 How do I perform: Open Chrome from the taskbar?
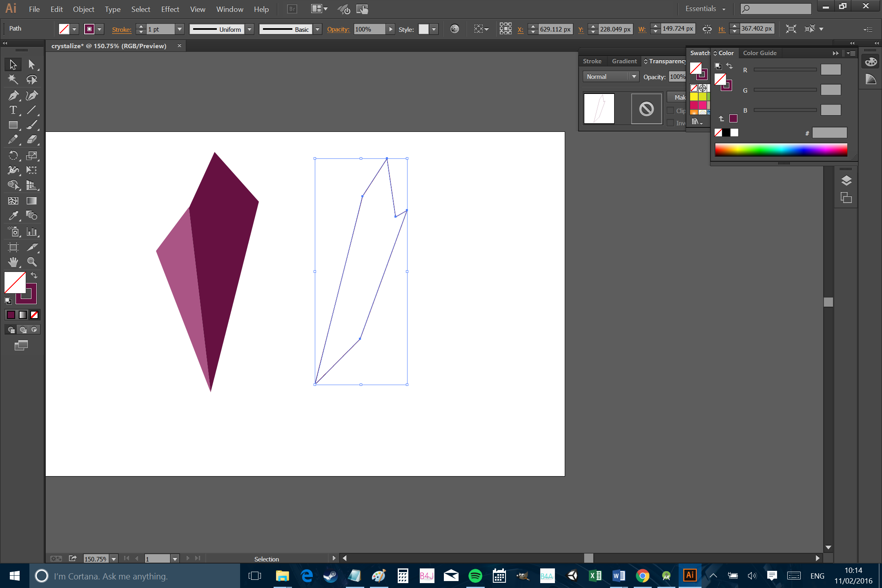[642, 576]
